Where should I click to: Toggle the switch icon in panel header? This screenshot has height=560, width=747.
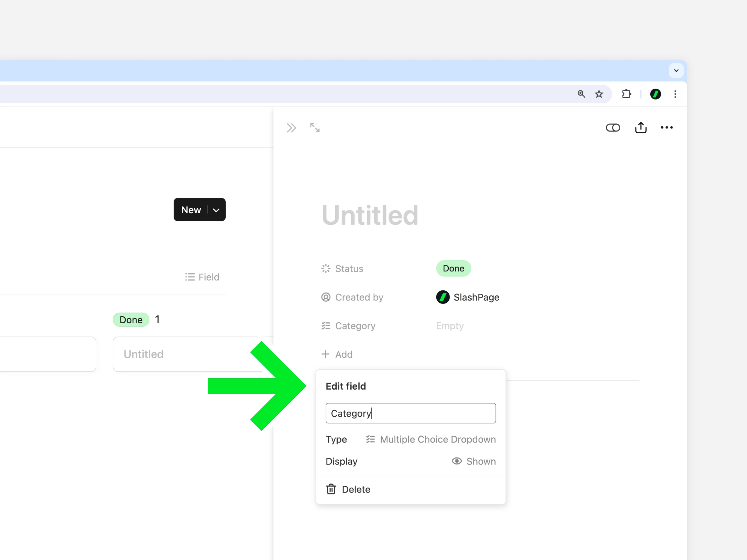[613, 128]
